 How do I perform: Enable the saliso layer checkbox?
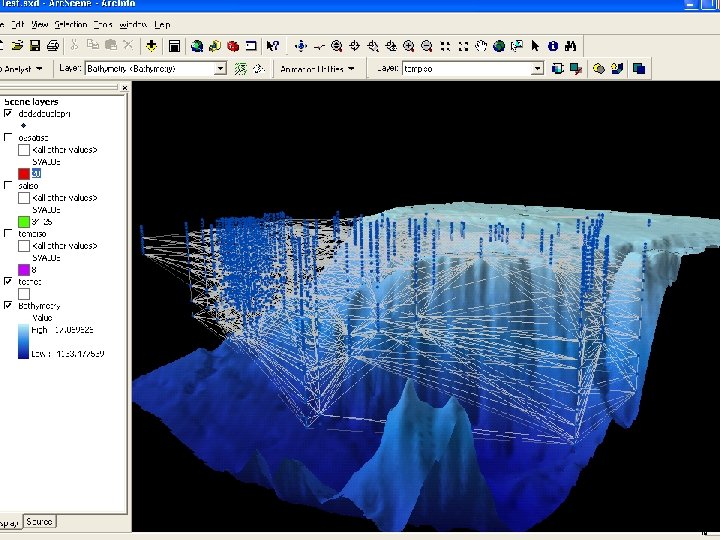[8, 185]
